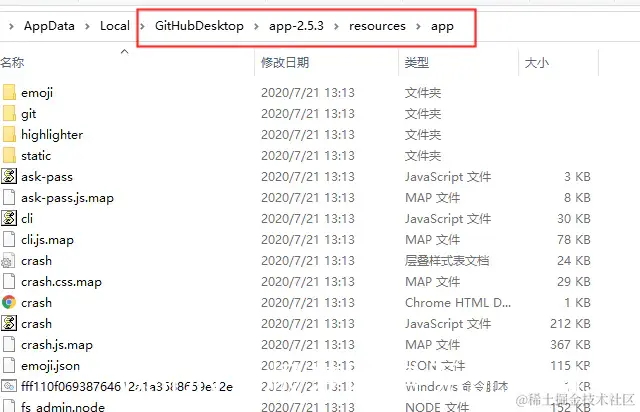
Task: Select the file name starting with fff110f069387646
Action: 127,386
